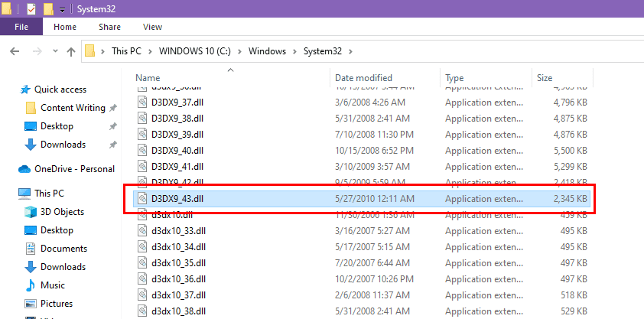The image size is (644, 319).
Task: Open Pictures folder in sidebar
Action: pos(57,304)
